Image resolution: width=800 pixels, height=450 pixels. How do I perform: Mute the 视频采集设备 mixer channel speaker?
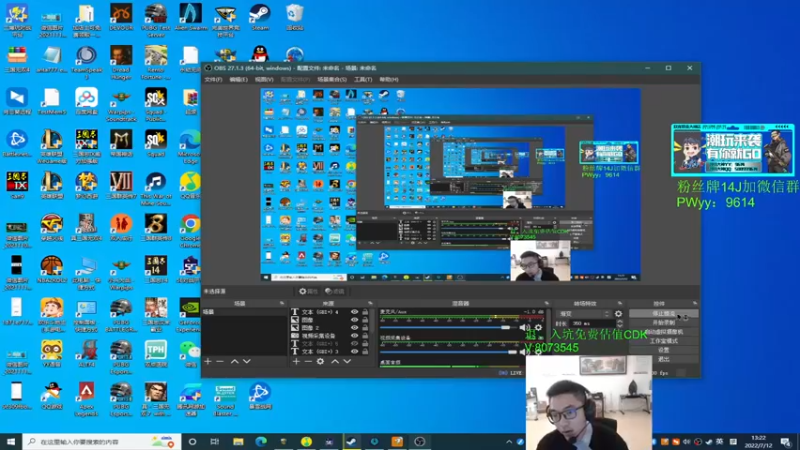[523, 352]
